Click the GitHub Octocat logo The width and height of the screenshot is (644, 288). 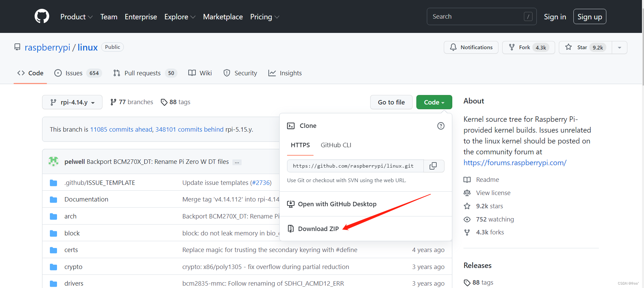click(42, 16)
